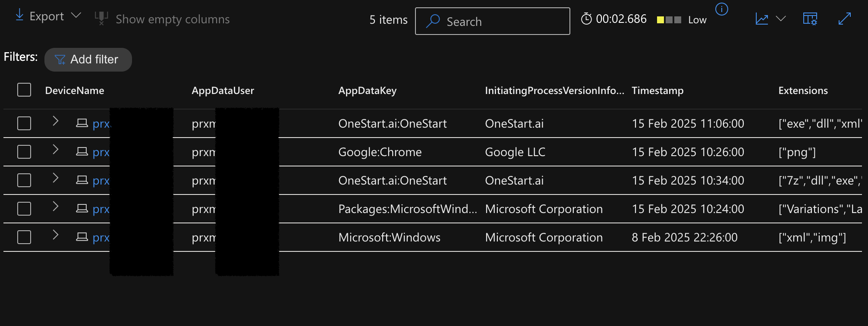Open the Export dropdown chevron
The width and height of the screenshot is (868, 326).
(76, 16)
